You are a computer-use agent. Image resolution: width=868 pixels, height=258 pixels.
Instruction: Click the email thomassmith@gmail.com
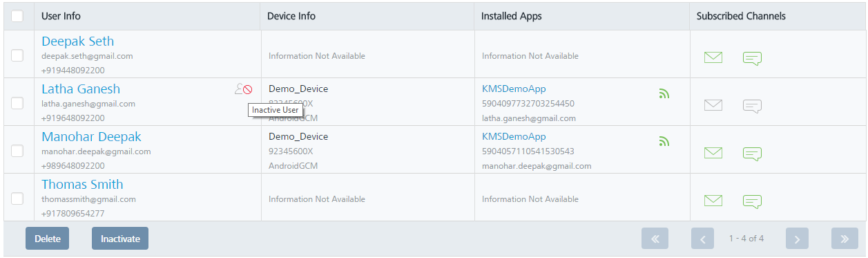coord(88,199)
